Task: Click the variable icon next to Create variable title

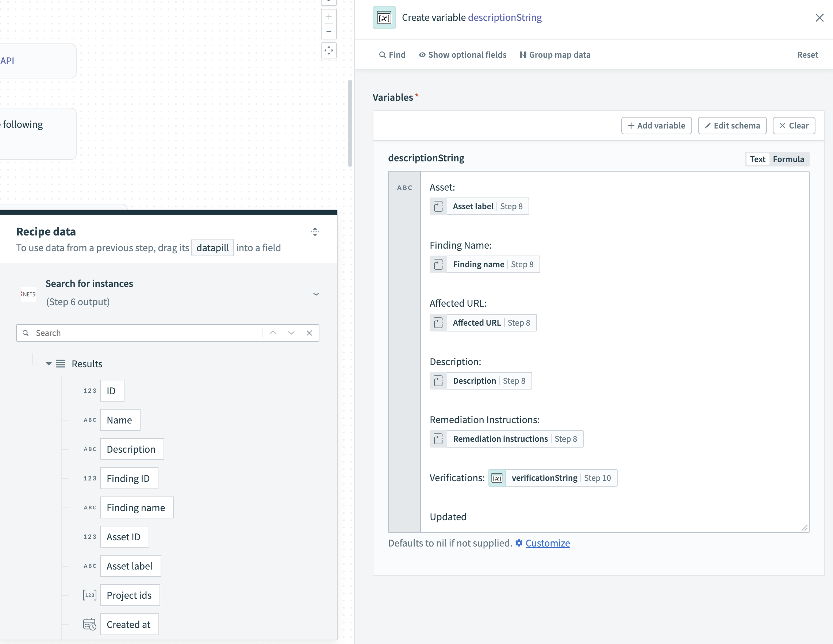Action: pyautogui.click(x=384, y=18)
